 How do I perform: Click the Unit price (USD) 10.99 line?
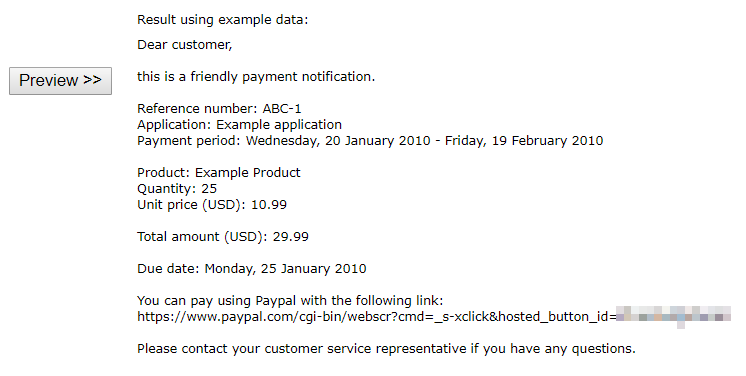pyautogui.click(x=212, y=205)
